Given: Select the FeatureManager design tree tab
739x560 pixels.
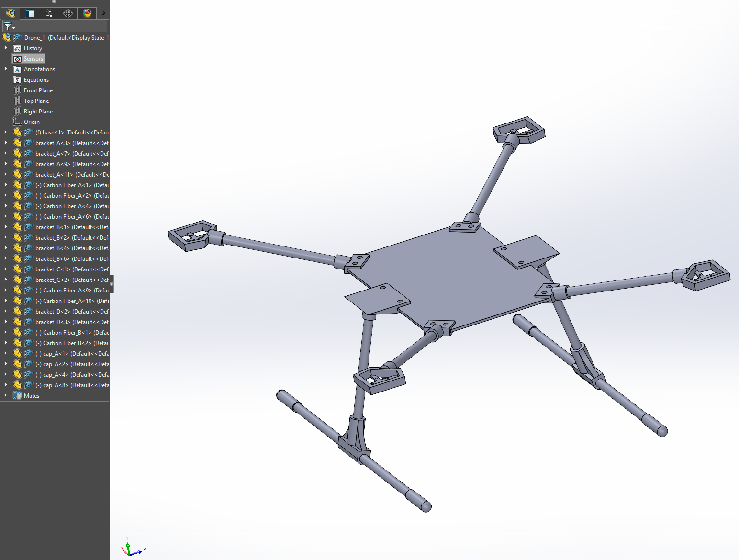Looking at the screenshot, I should (x=11, y=13).
